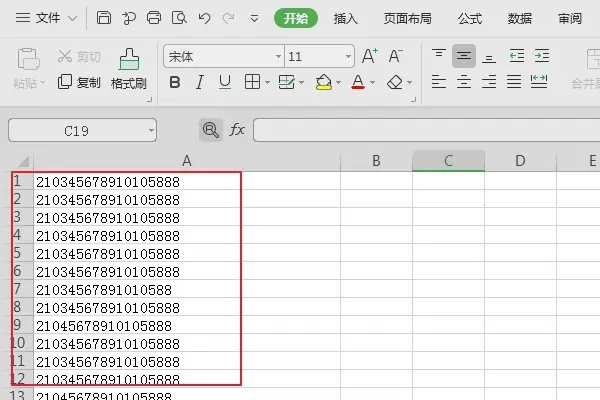Screen dimensions: 600x400
Task: Increase font size with A+ icon
Action: pos(370,56)
